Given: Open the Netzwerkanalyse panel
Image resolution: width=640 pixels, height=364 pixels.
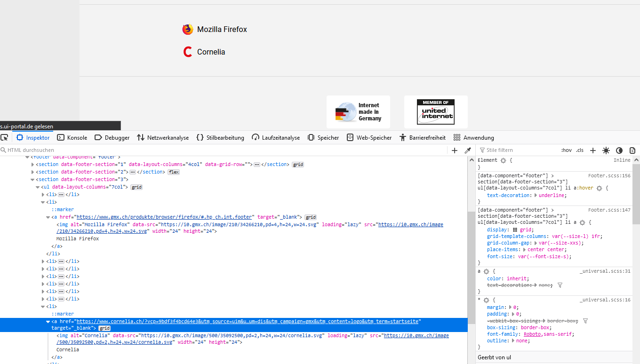Looking at the screenshot, I should 163,137.
